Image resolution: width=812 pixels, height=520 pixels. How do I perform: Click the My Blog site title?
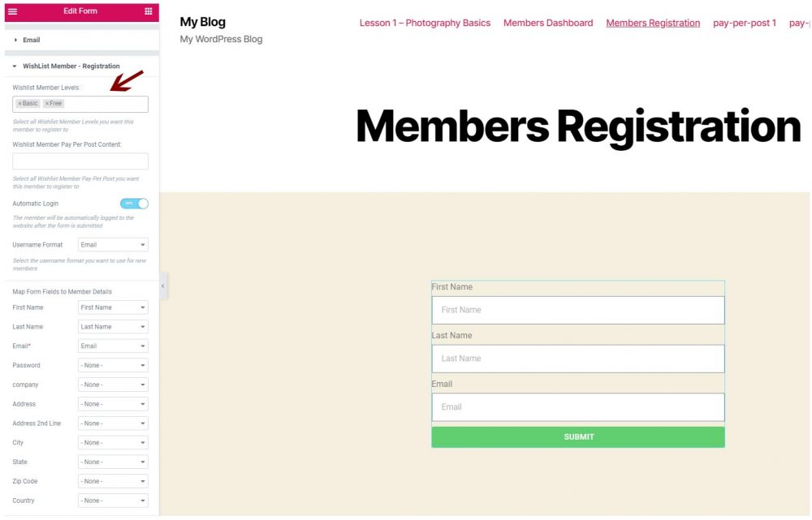pos(202,22)
